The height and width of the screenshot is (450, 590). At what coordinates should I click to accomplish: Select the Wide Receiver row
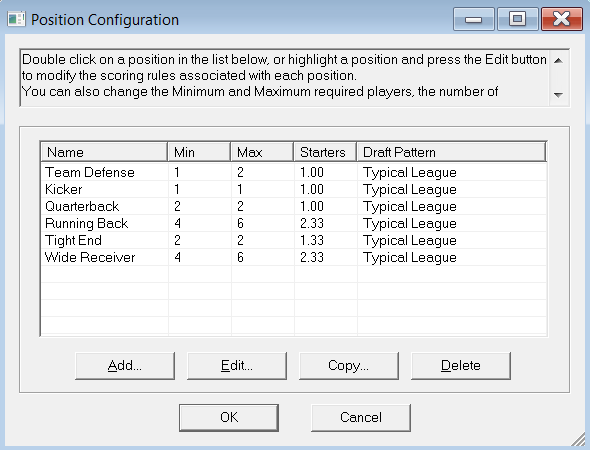tap(293, 257)
